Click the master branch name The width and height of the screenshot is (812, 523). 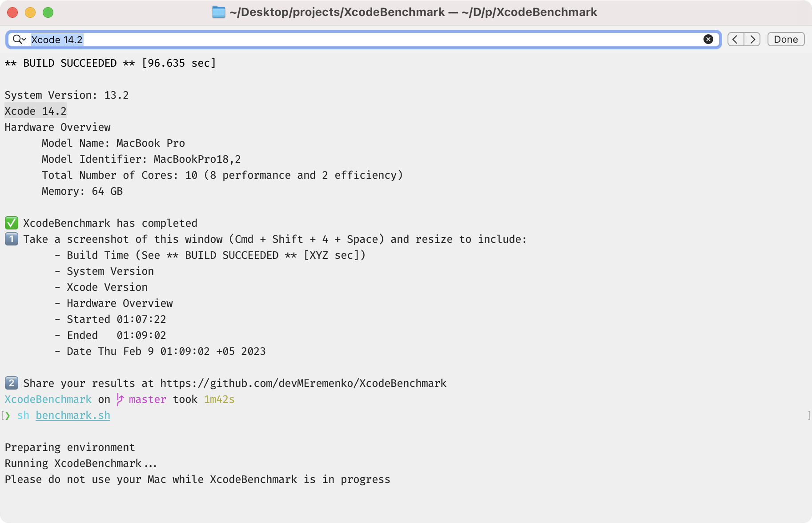(148, 399)
